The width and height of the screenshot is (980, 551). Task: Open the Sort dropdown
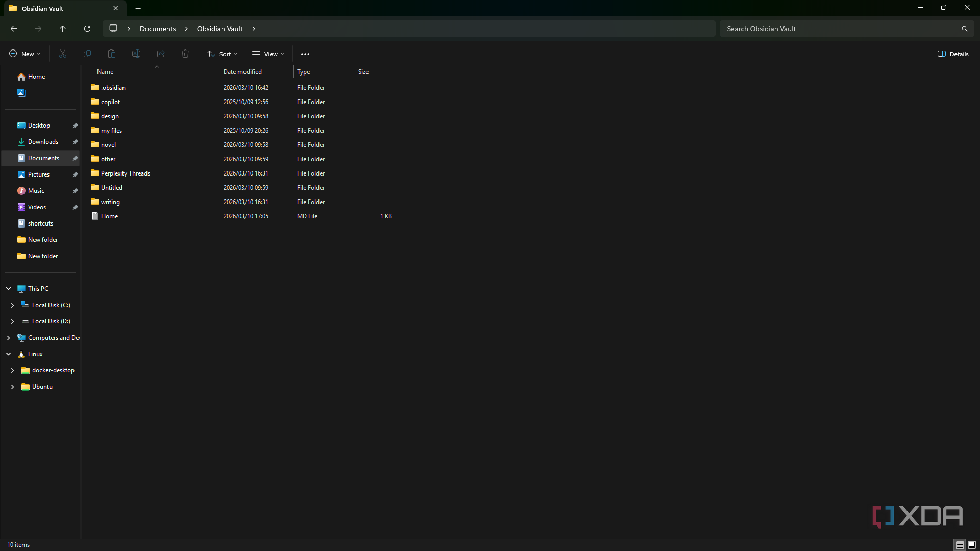[x=223, y=54]
